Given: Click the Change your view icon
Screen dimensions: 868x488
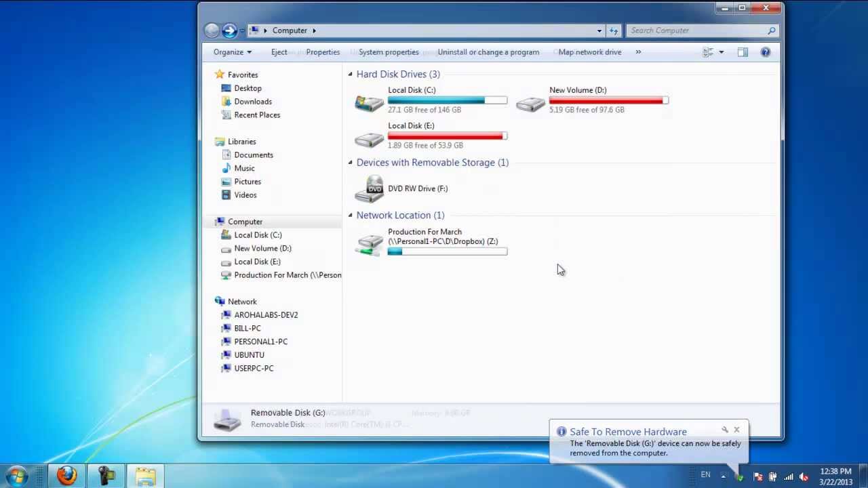Looking at the screenshot, I should click(708, 52).
